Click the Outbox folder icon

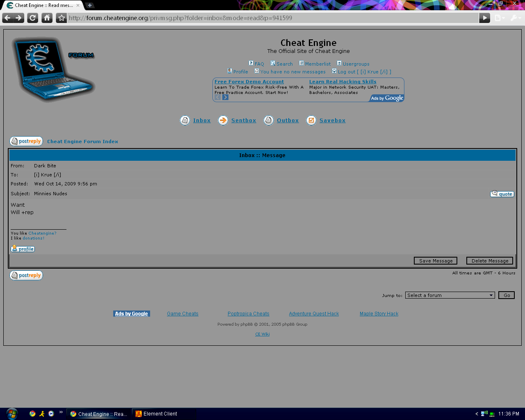click(269, 120)
